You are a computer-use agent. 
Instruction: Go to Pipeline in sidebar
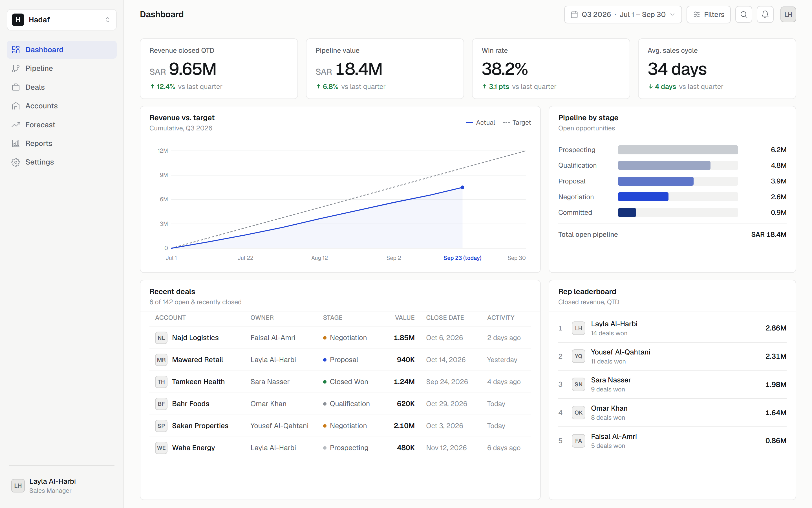coord(62,69)
